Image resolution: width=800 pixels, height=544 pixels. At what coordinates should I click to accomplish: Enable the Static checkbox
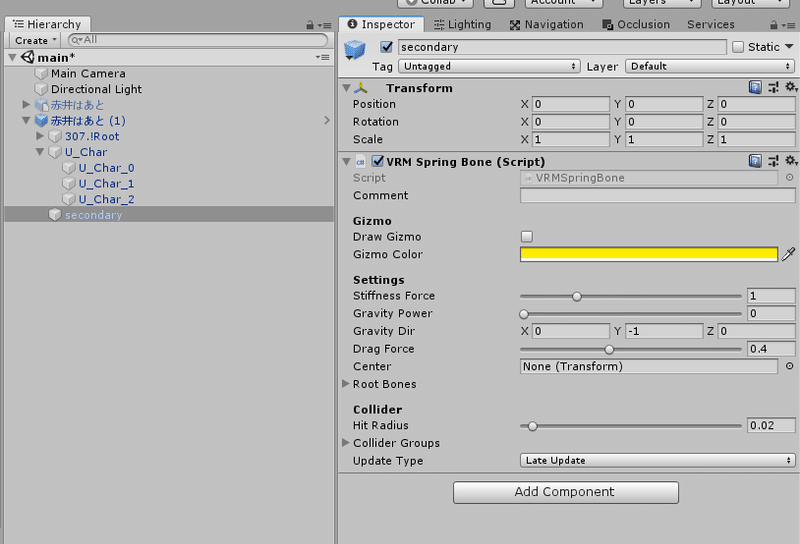click(738, 47)
